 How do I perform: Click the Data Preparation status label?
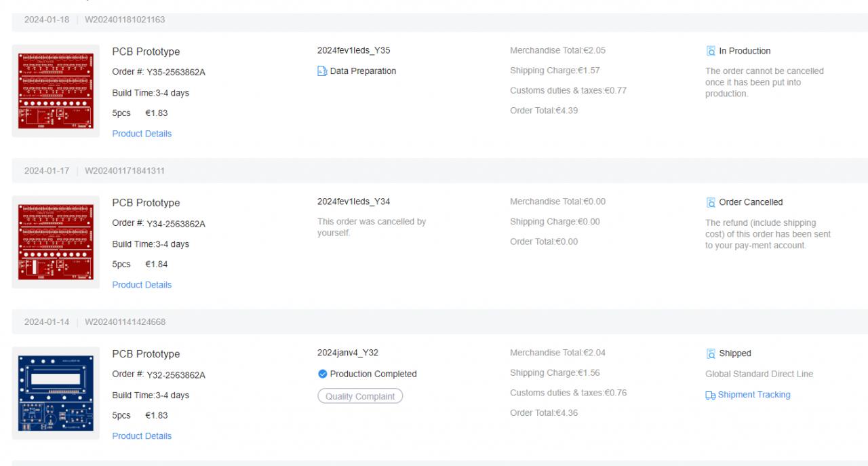(x=363, y=71)
